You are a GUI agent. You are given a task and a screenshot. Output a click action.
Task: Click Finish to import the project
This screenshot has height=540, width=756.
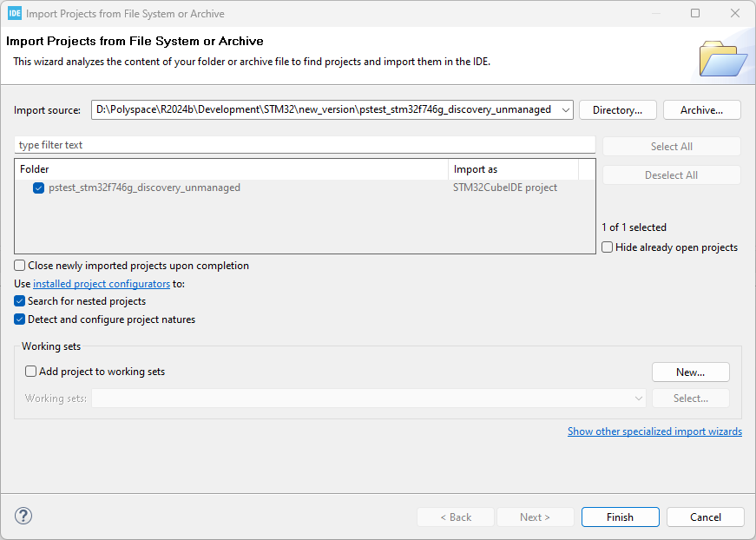tap(620, 517)
